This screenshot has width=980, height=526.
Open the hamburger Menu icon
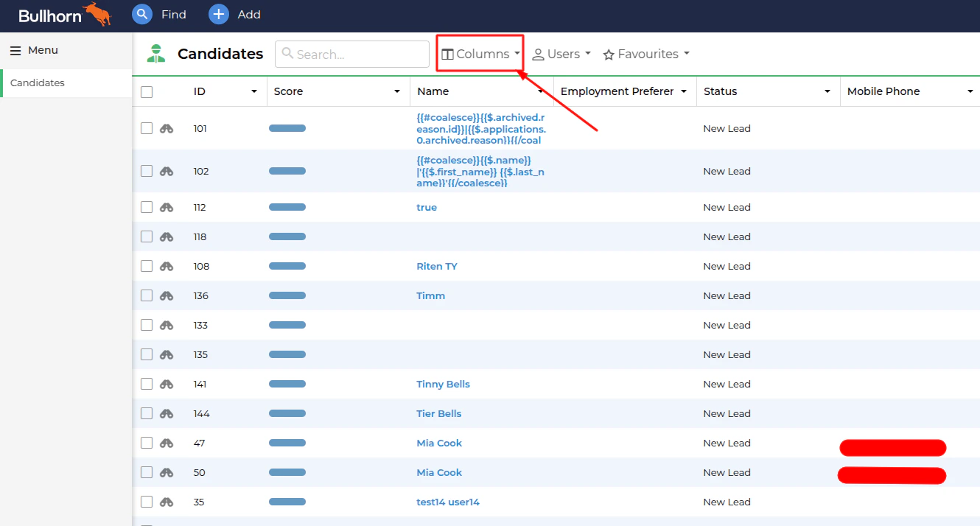coord(15,51)
